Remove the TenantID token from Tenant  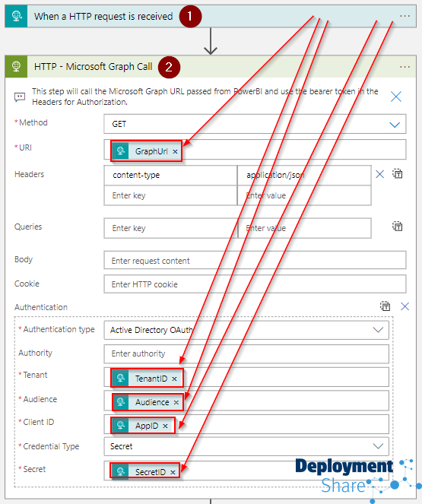pyautogui.click(x=175, y=379)
